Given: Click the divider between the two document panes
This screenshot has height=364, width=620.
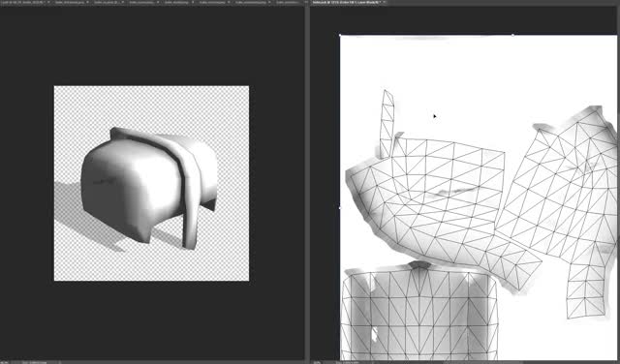Looking at the screenshot, I should (x=307, y=182).
